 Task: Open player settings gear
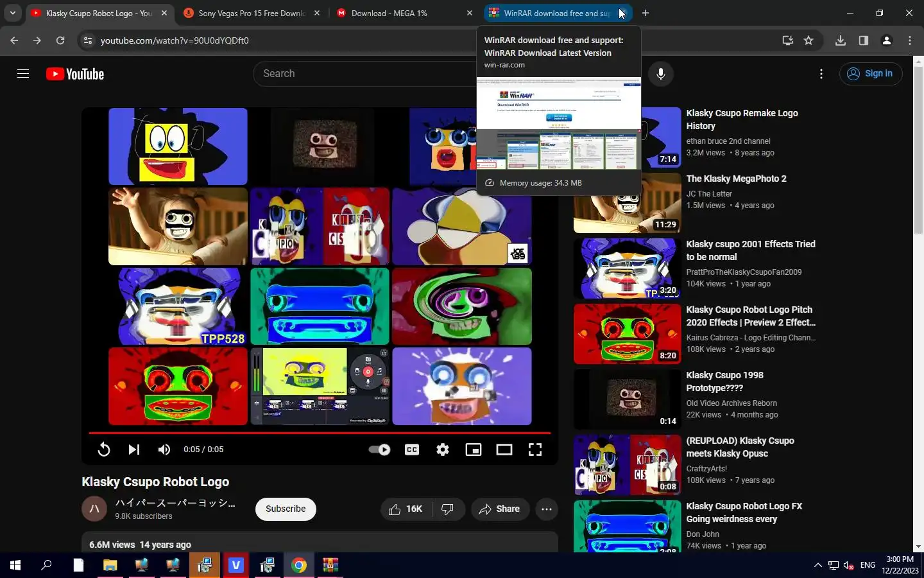click(443, 450)
